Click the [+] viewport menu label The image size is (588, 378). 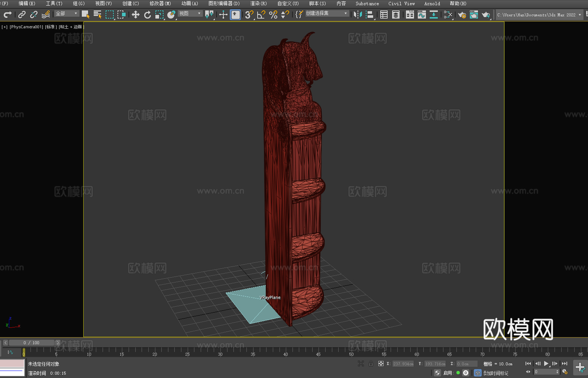click(4, 27)
